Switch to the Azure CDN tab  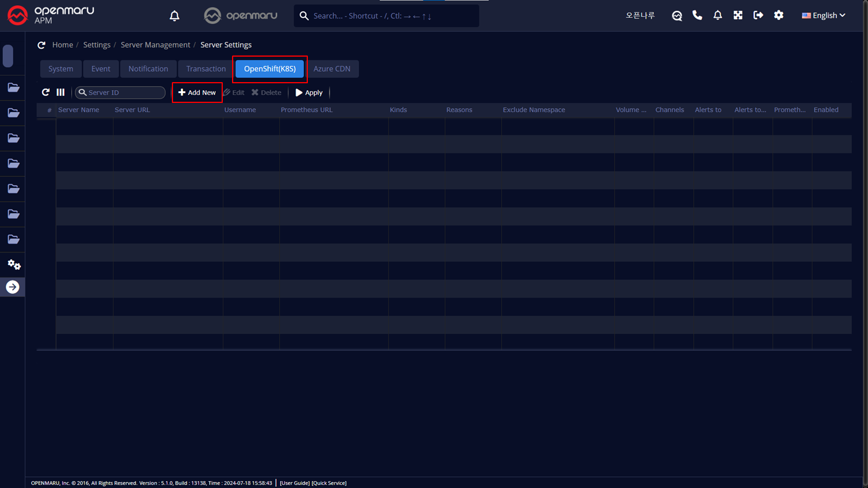coord(332,69)
